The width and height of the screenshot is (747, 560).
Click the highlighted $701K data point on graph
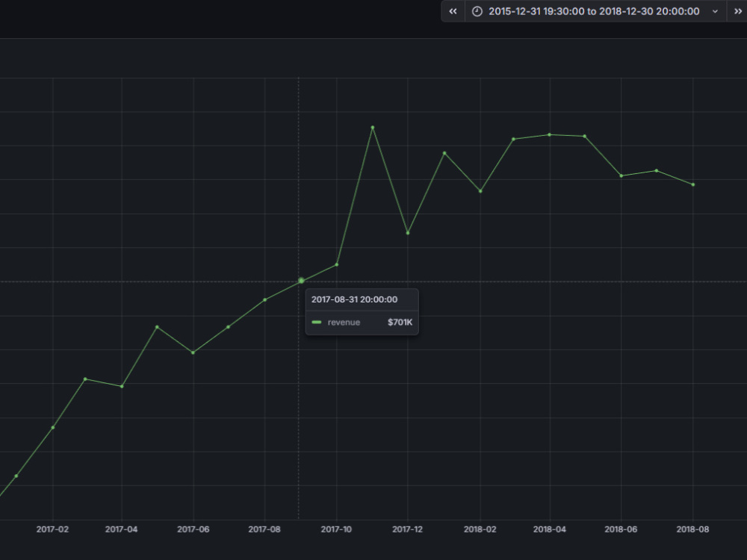[x=301, y=281]
